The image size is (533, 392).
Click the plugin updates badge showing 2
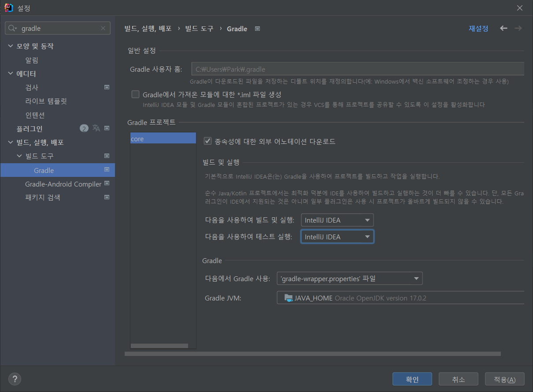pos(84,128)
